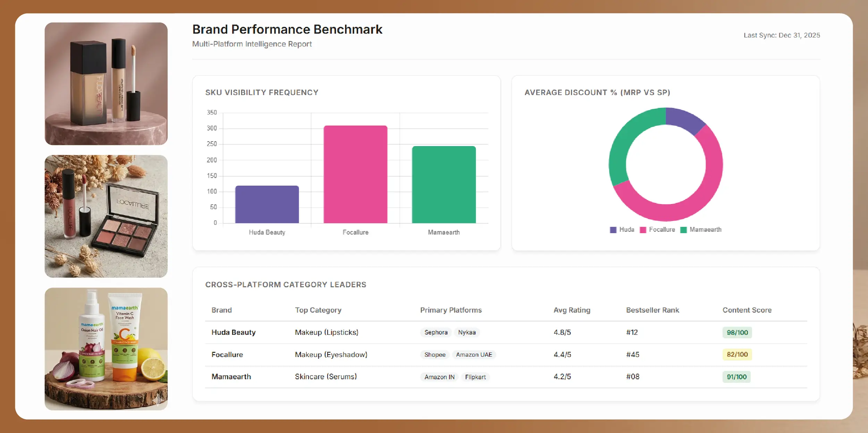Click the green Mamaearth bar in chart

(x=444, y=185)
